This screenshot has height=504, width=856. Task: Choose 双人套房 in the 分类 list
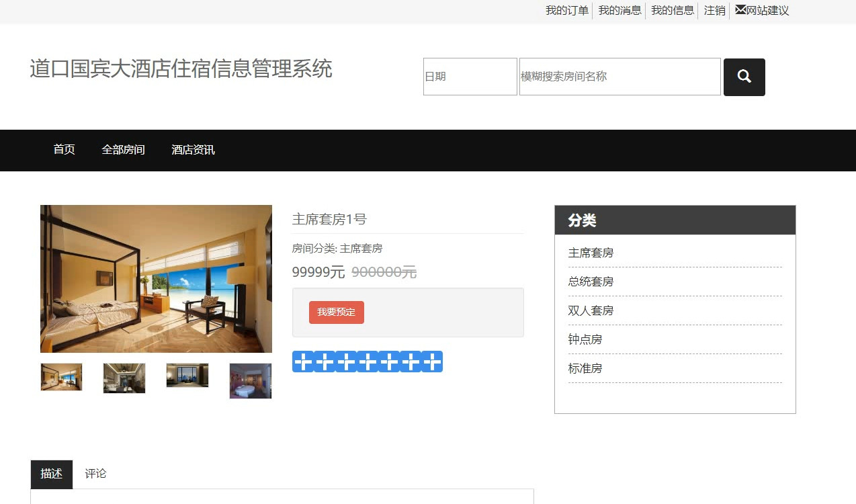pos(591,310)
